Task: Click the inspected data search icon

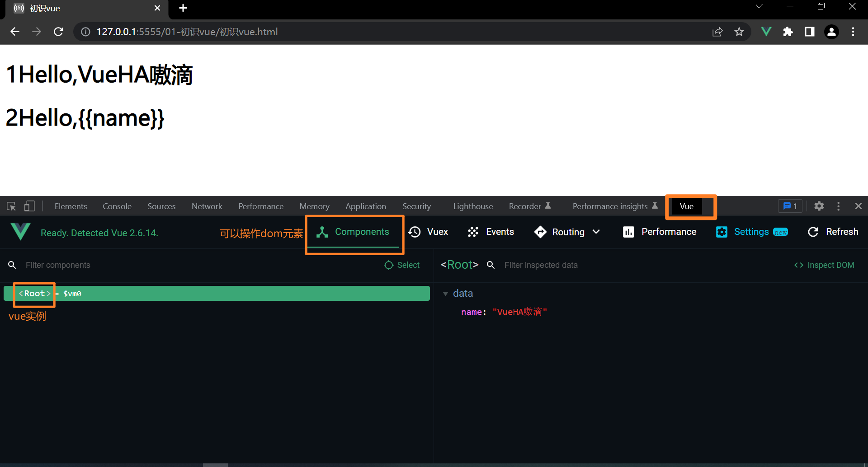Action: [x=491, y=265]
